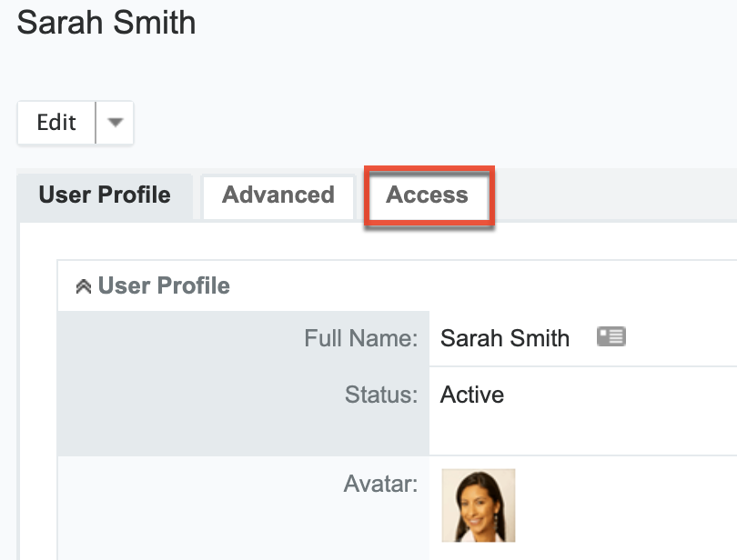
Task: Click the Status field label
Action: (380, 395)
